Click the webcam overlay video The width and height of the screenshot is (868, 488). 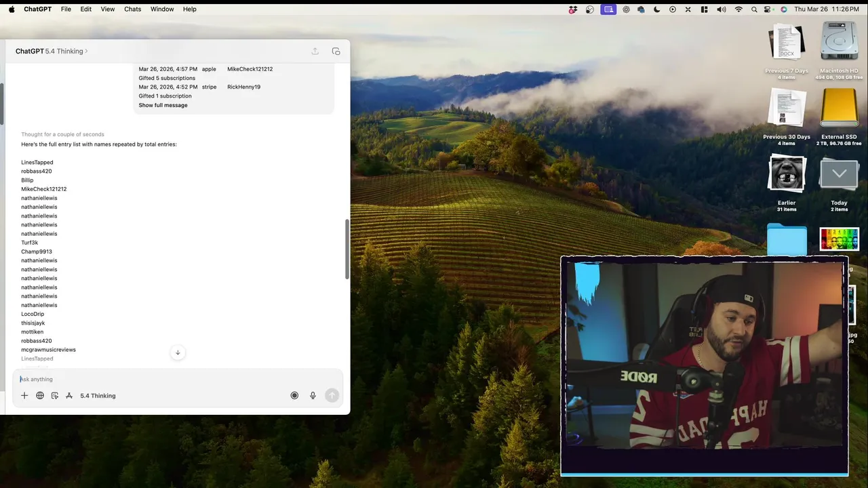point(705,366)
